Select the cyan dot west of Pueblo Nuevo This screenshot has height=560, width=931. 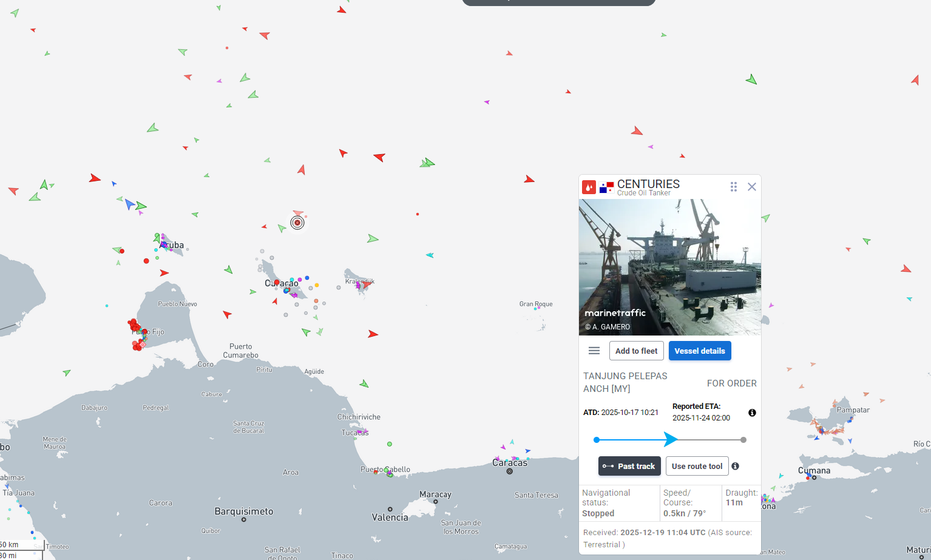tap(107, 306)
